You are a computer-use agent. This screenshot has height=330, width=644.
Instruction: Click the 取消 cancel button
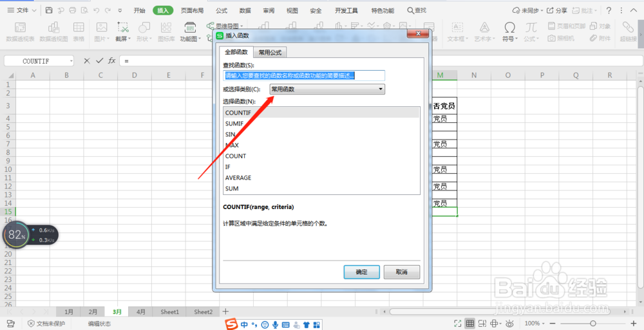click(402, 271)
